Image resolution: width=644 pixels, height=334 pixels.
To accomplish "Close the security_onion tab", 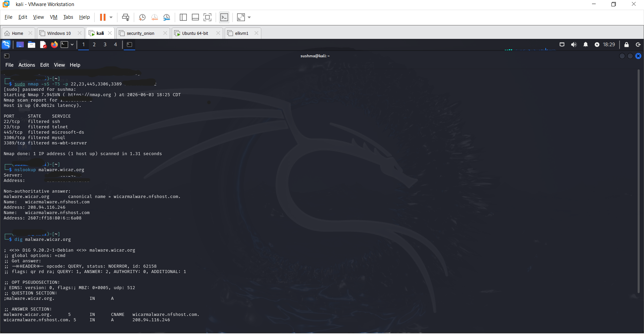I will pos(165,33).
